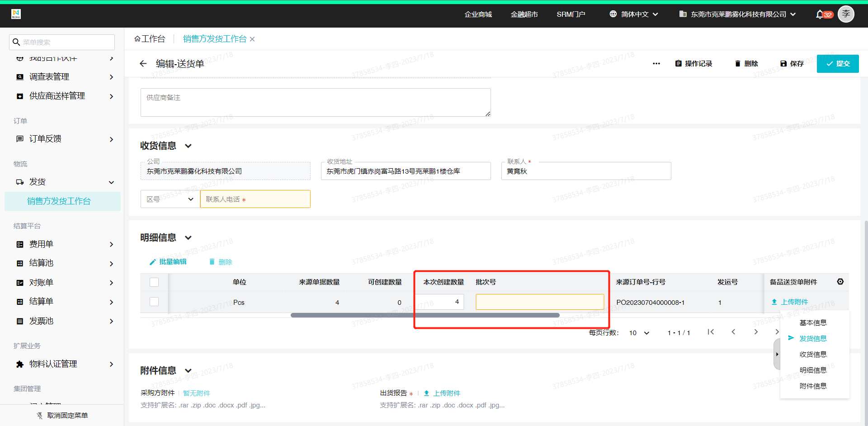
Task: Focus the 批次号 input field
Action: (x=540, y=302)
